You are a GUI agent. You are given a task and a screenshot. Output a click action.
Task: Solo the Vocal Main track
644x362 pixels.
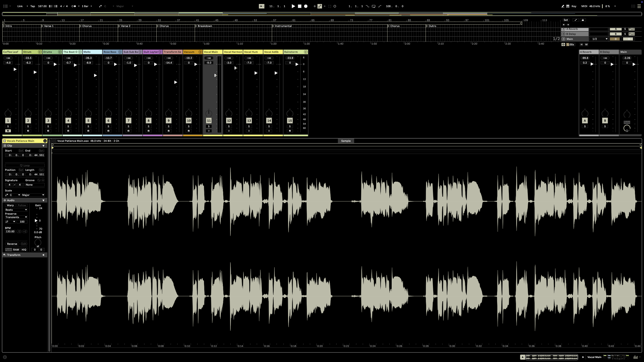[x=209, y=126]
